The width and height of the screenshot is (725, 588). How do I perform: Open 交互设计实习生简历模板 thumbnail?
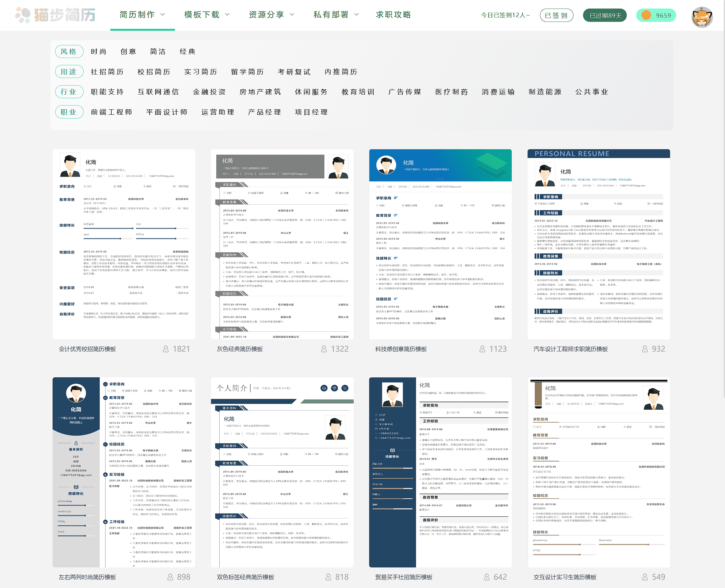pyautogui.click(x=599, y=472)
